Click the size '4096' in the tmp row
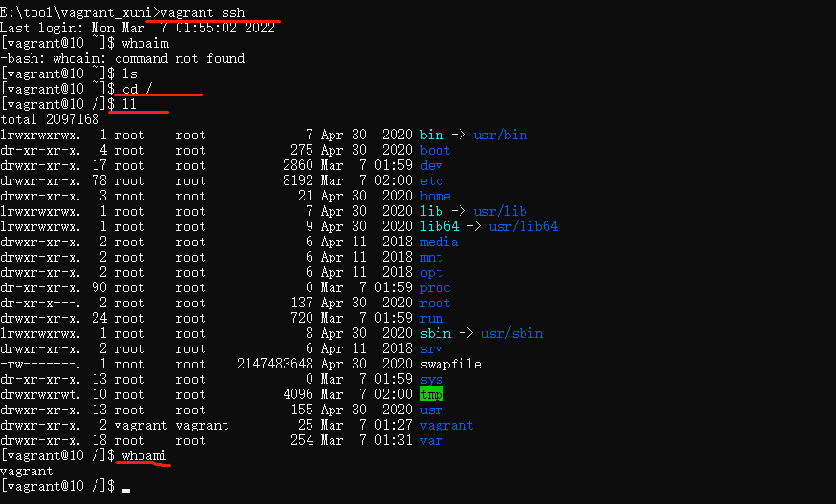Viewport: 836px width, 504px height. pyautogui.click(x=298, y=395)
